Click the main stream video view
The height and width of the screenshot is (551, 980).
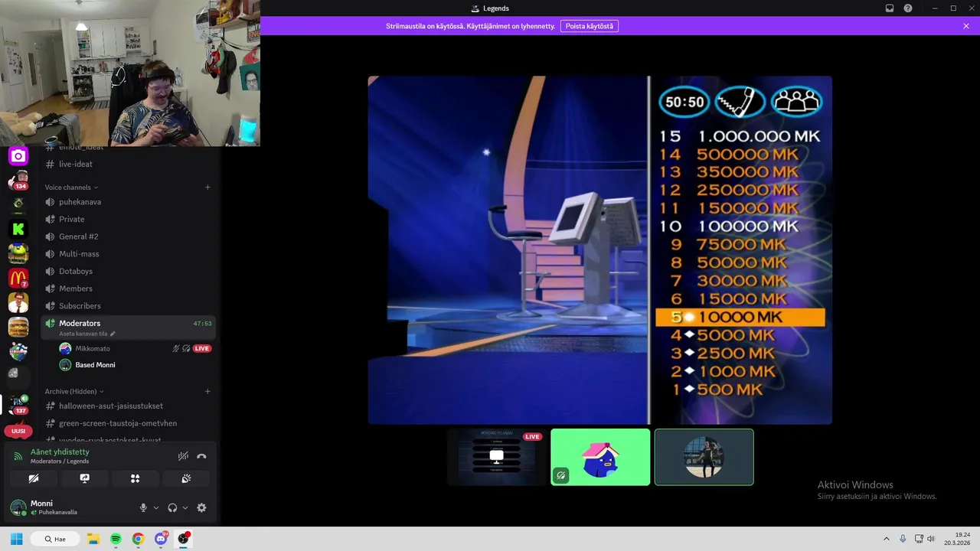(599, 250)
